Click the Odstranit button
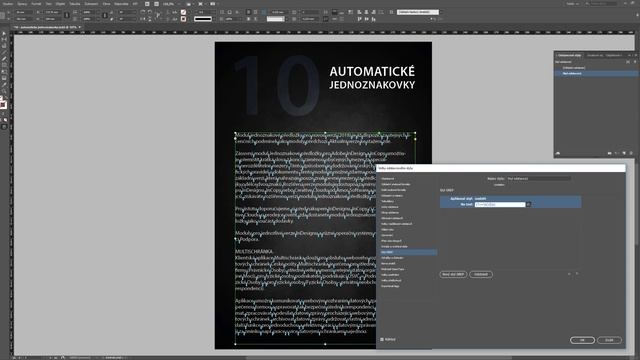The height and width of the screenshot is (360, 640). pyautogui.click(x=481, y=274)
